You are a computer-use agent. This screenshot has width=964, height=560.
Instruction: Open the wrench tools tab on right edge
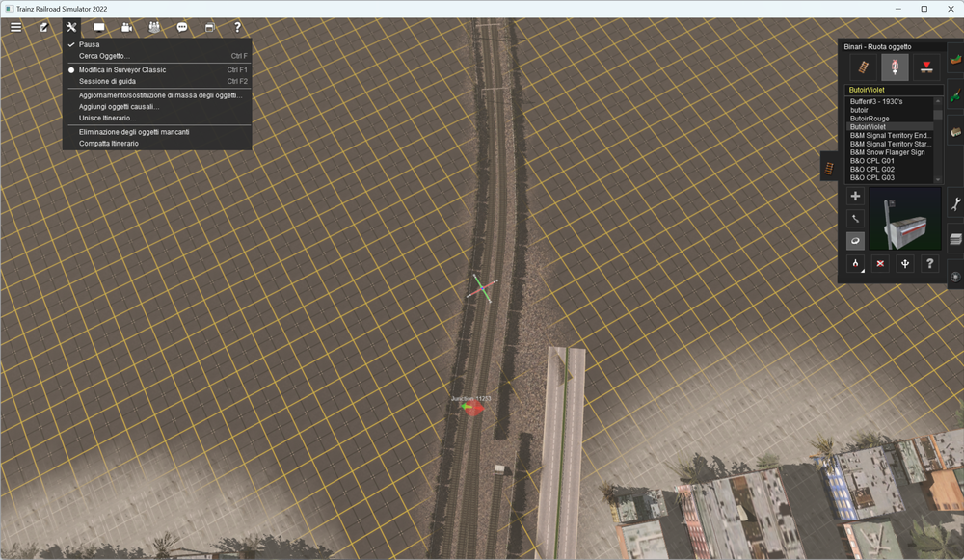(x=955, y=203)
